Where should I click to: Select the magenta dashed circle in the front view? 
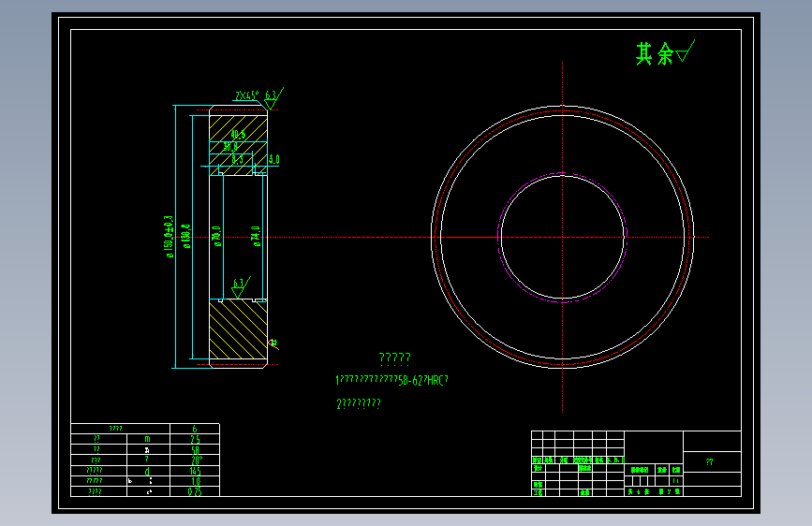tap(562, 238)
